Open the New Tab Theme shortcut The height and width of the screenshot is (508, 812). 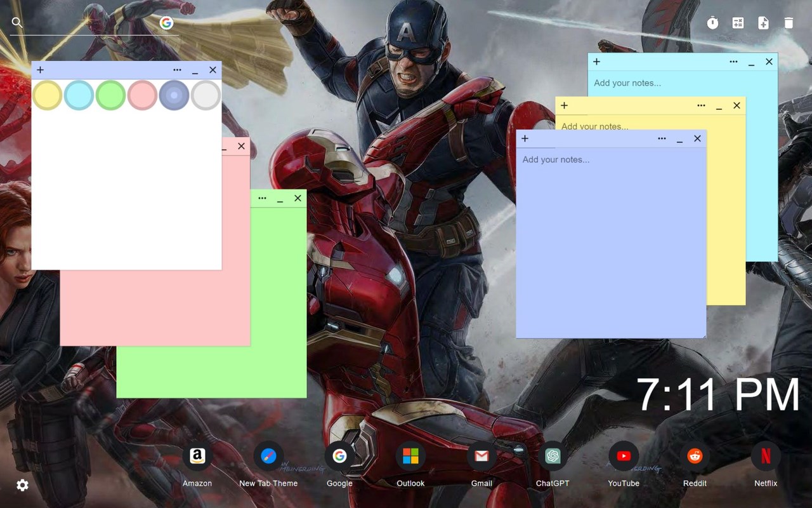pyautogui.click(x=268, y=465)
